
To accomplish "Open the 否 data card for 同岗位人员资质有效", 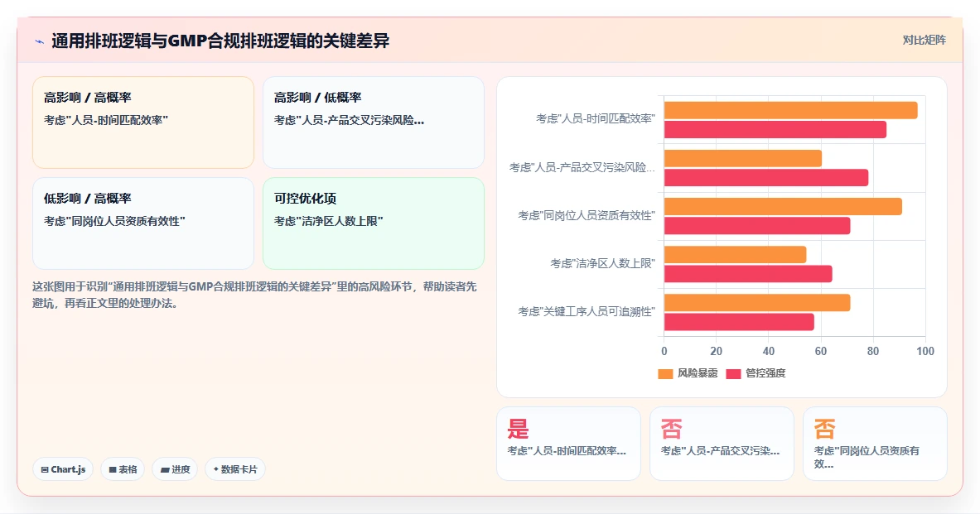I will [874, 444].
